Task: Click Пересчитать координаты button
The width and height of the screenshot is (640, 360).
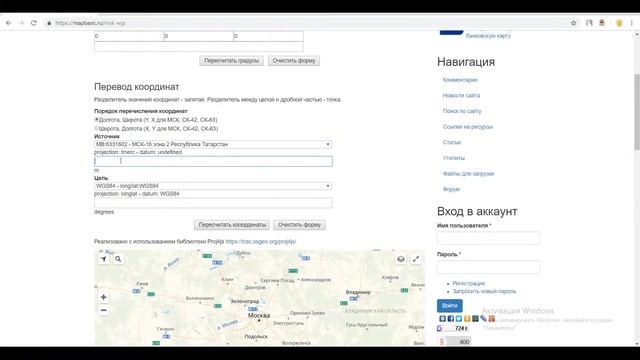Action: coord(232,225)
